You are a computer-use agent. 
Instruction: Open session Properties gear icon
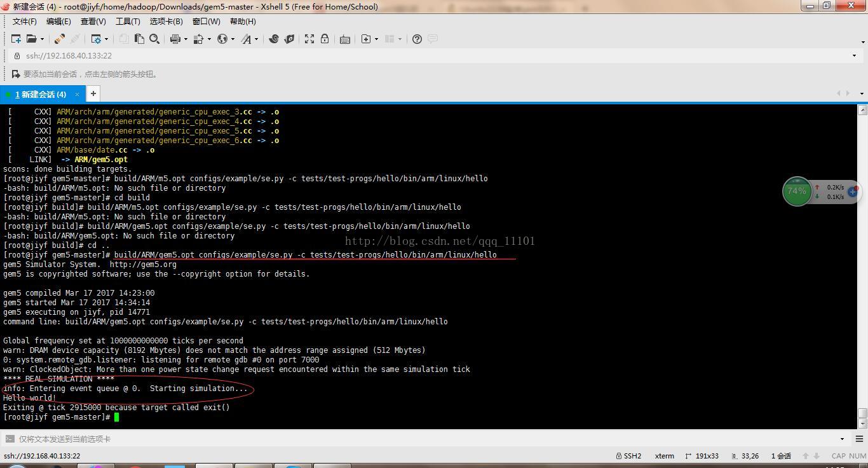tap(96, 39)
